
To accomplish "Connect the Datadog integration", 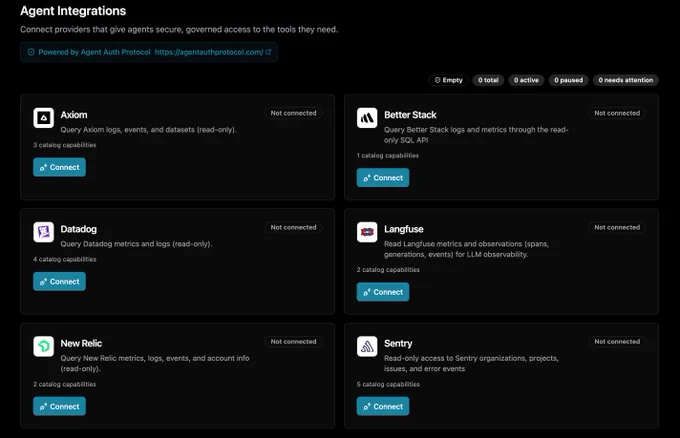I will coord(59,281).
